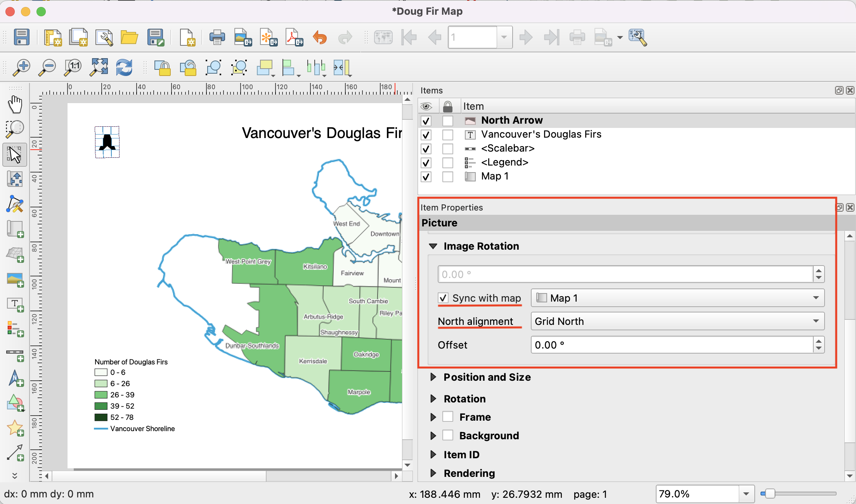The image size is (856, 504).
Task: Open the North alignment Grid North dropdown
Action: (x=677, y=321)
